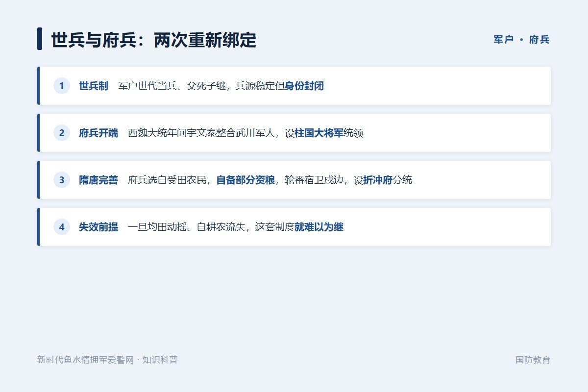Click the number 2 badge

62,133
